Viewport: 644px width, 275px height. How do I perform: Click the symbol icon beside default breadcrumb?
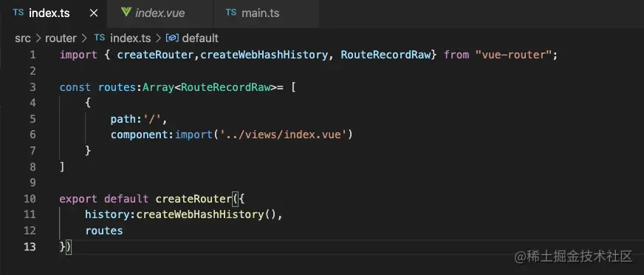pos(173,38)
